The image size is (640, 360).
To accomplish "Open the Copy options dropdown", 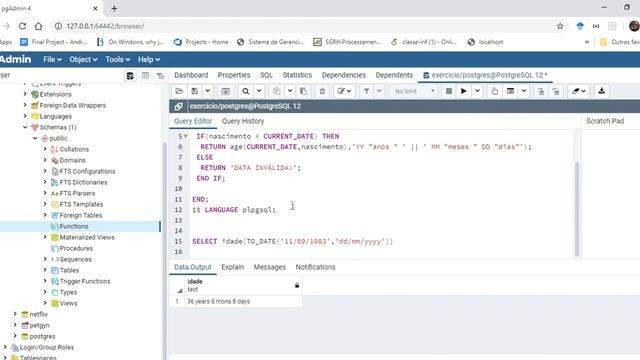I will (x=290, y=91).
